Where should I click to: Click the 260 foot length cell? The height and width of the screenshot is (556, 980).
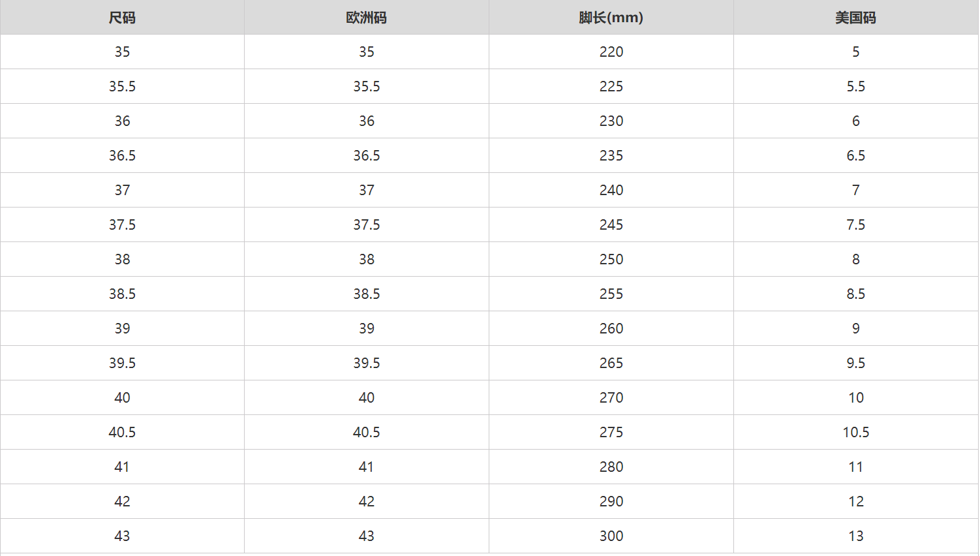611,328
